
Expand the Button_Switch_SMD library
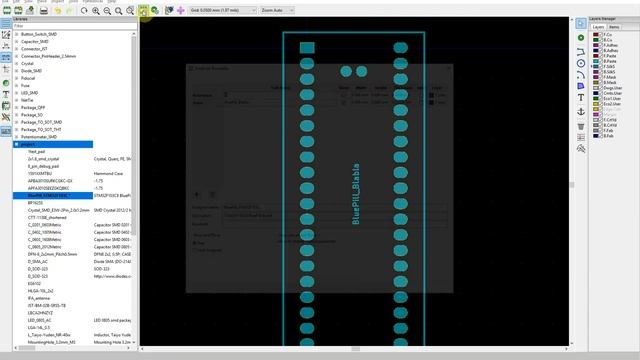click(17, 34)
